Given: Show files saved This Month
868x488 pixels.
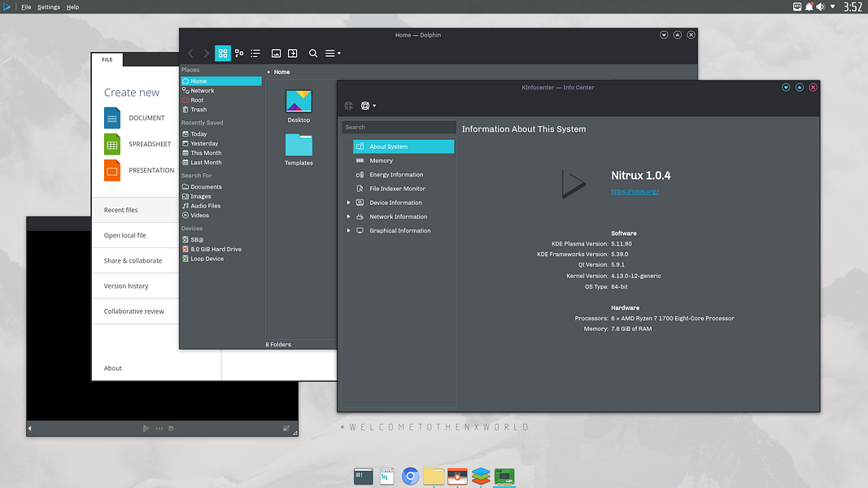Looking at the screenshot, I should click(221, 153).
